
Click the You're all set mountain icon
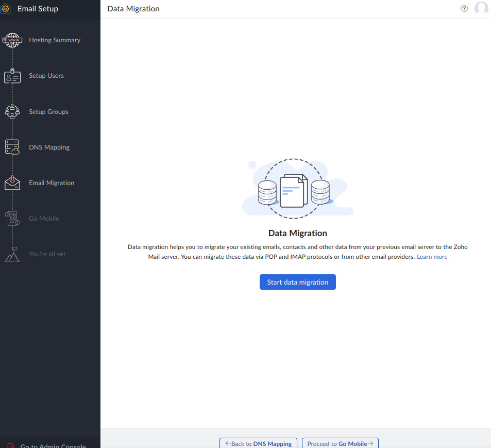pos(12,254)
